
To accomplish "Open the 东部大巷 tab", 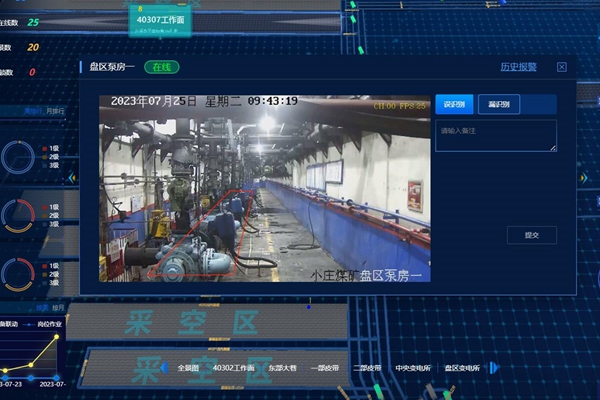I will pyautogui.click(x=283, y=368).
